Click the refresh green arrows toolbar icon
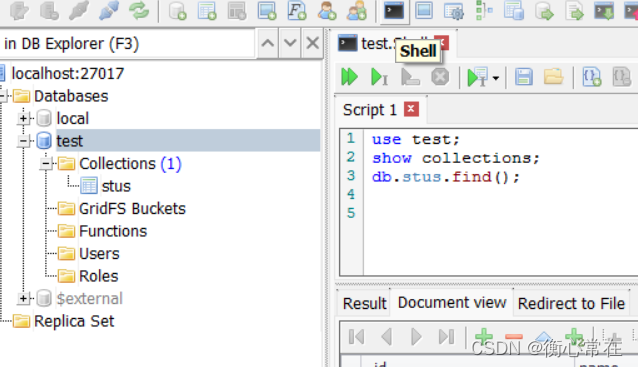The width and height of the screenshot is (638, 367). [x=139, y=11]
